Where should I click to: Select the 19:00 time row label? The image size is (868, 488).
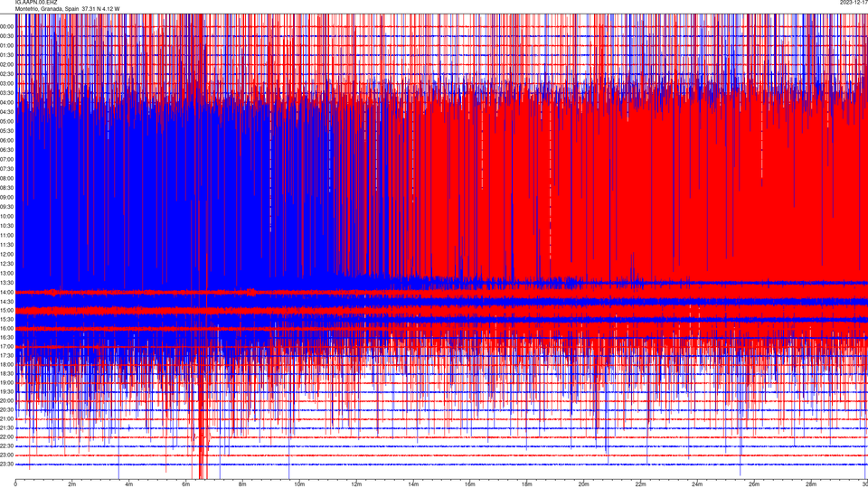coord(6,382)
